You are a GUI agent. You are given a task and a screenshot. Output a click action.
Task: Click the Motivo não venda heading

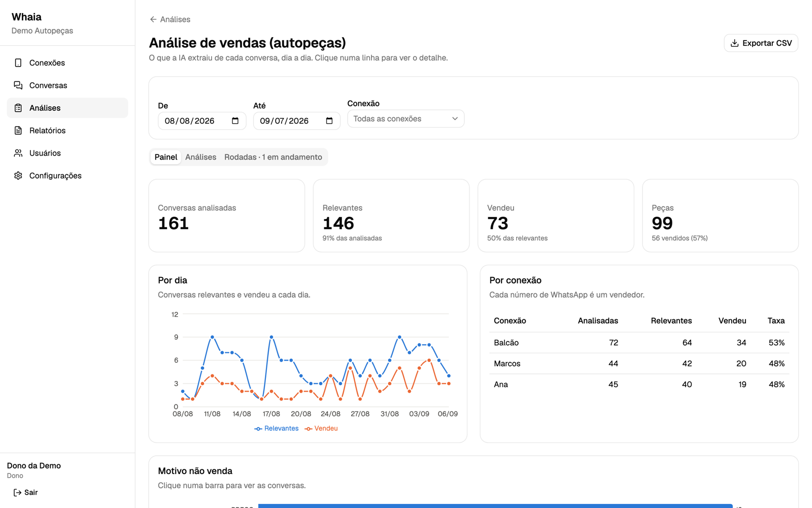(195, 471)
